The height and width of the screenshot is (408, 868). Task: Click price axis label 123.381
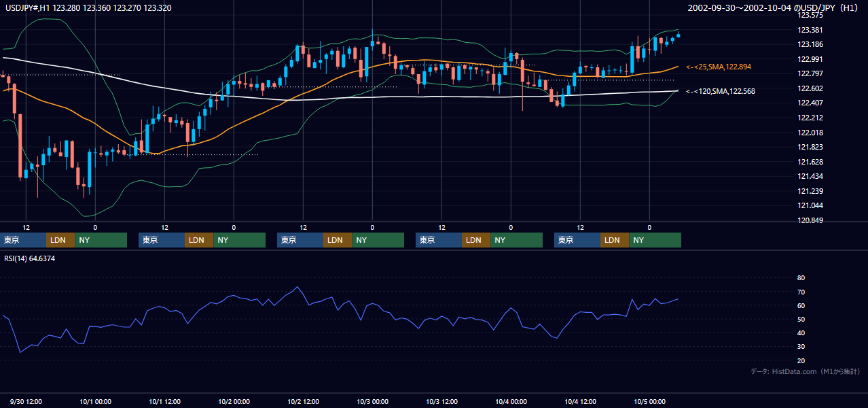pyautogui.click(x=810, y=30)
